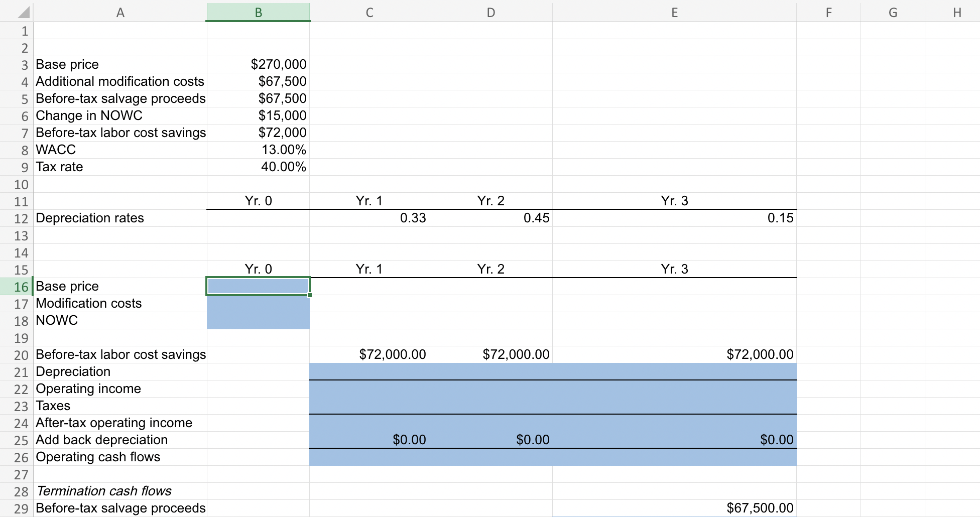Screen dimensions: 980x517
Task: Select row 19 header
Action: (17, 338)
